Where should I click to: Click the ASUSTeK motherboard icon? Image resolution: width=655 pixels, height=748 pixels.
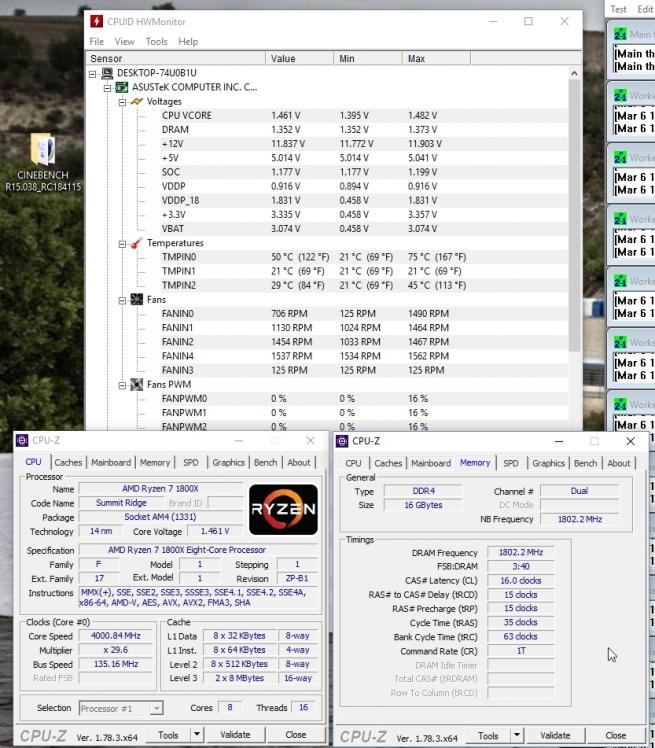tap(122, 87)
